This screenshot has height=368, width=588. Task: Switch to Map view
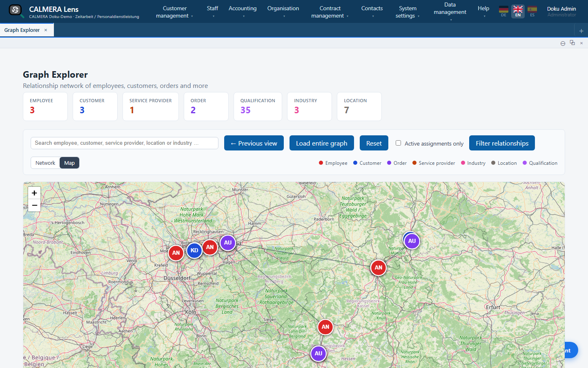[69, 163]
